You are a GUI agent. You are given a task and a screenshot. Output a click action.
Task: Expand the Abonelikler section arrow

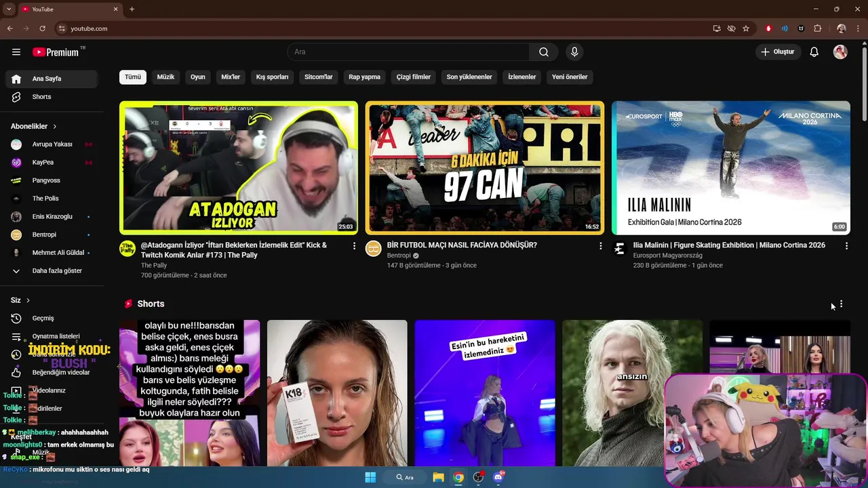[x=55, y=127]
